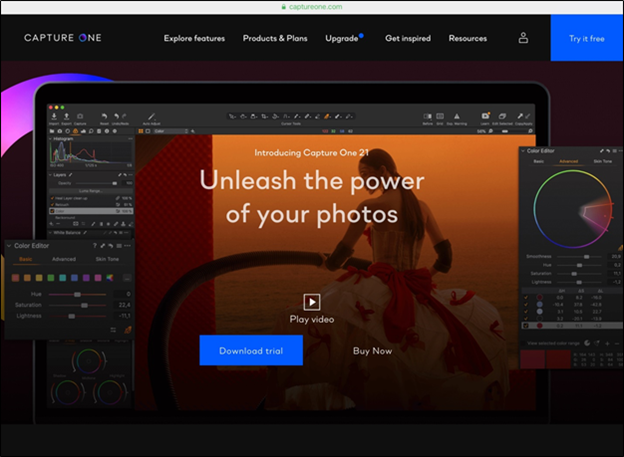This screenshot has height=457, width=624.
Task: Click the Smoothness slider in right Color Editor
Action: (579, 257)
